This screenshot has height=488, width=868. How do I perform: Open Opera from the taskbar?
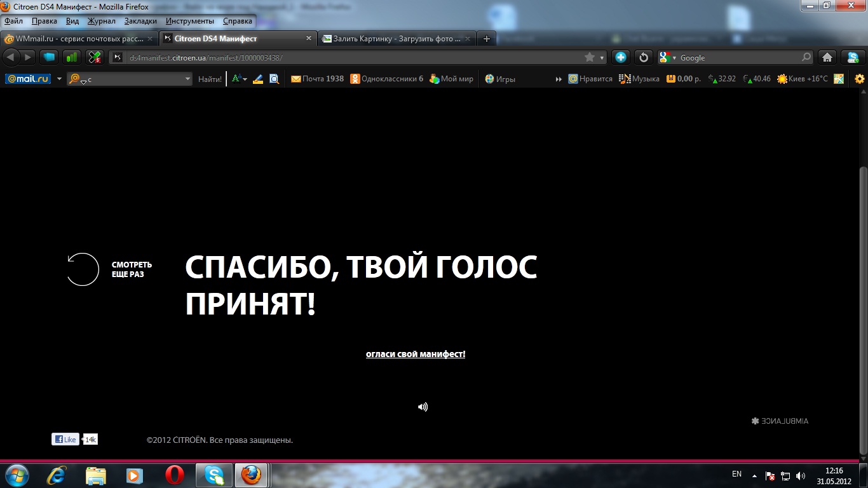pyautogui.click(x=175, y=475)
